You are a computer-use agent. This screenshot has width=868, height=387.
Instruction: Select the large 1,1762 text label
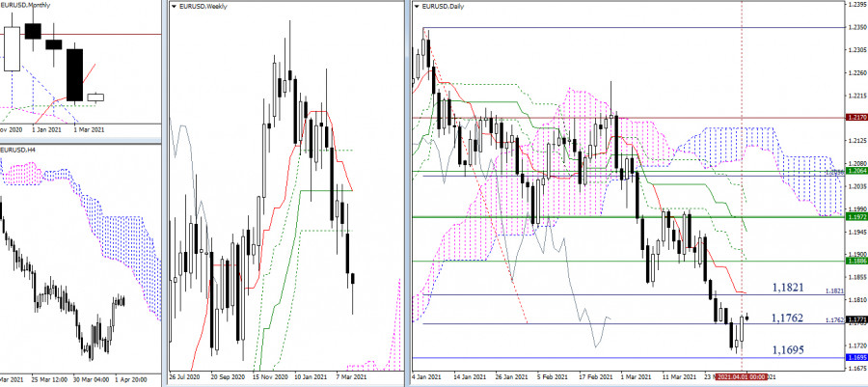(788, 318)
